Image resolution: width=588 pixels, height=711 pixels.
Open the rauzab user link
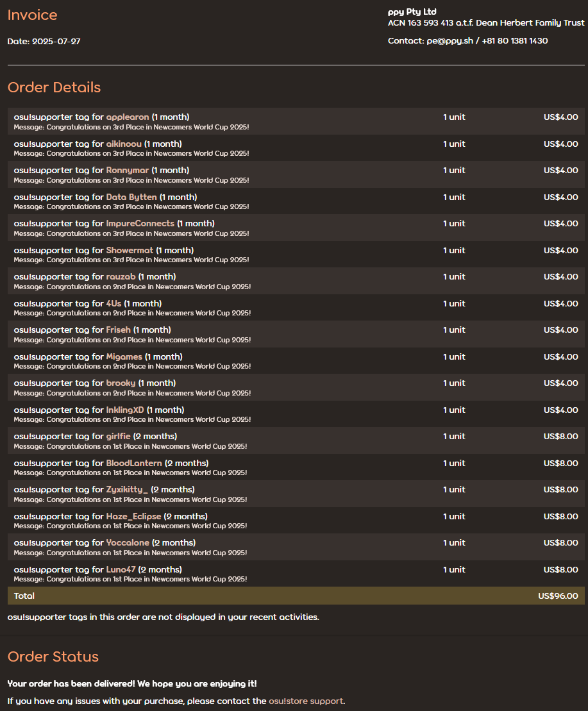click(121, 276)
